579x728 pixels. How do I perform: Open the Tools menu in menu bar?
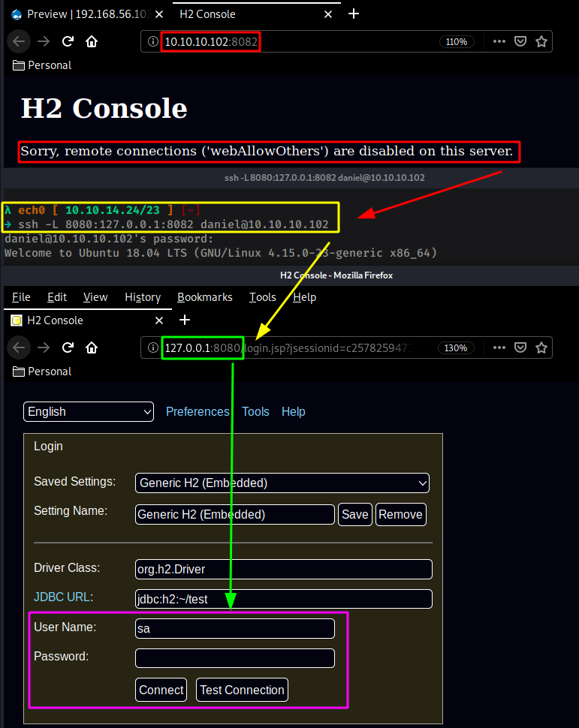pyautogui.click(x=263, y=297)
